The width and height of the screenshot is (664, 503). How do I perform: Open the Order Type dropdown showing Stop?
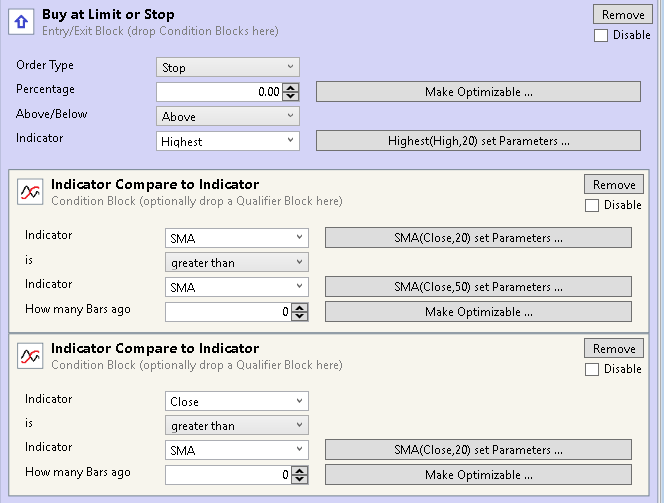tap(228, 67)
